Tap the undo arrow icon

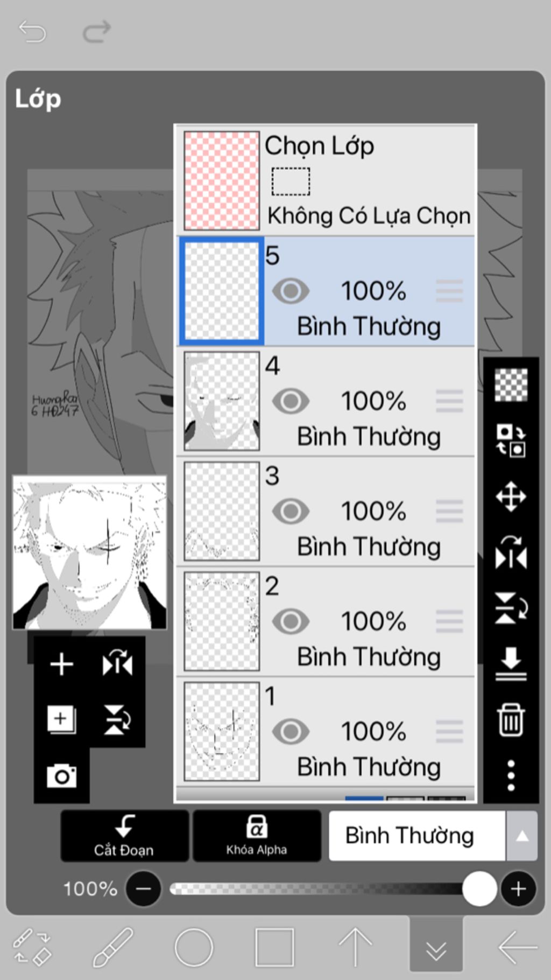[x=32, y=31]
